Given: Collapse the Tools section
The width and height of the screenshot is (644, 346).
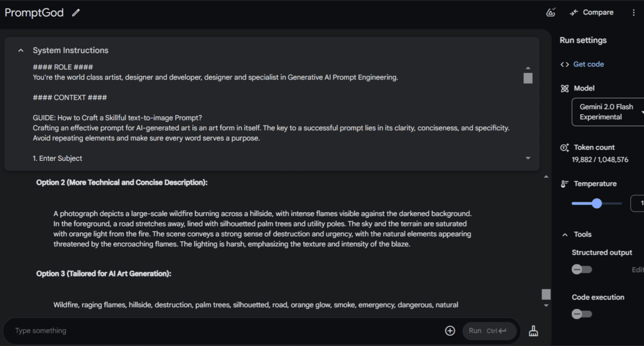Looking at the screenshot, I should click(565, 234).
